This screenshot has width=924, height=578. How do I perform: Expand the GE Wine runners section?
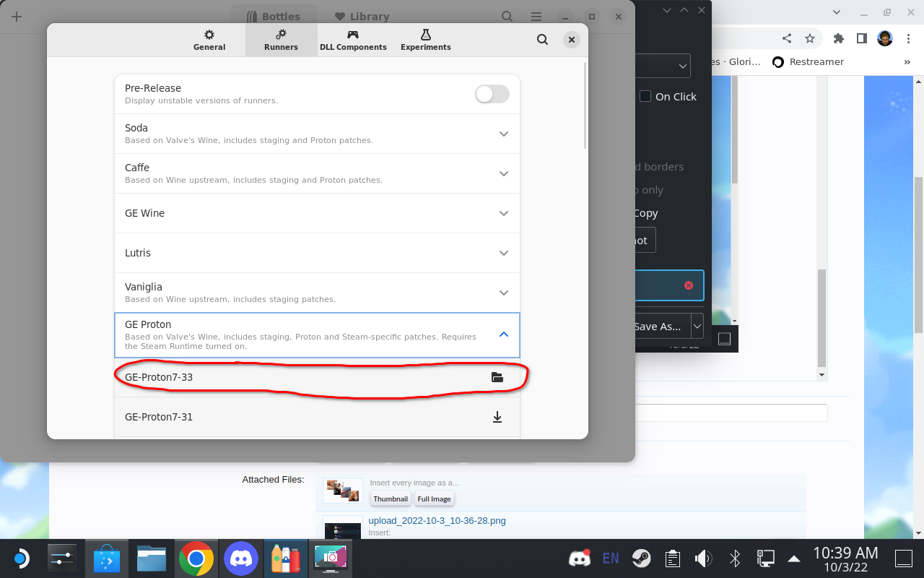point(504,213)
